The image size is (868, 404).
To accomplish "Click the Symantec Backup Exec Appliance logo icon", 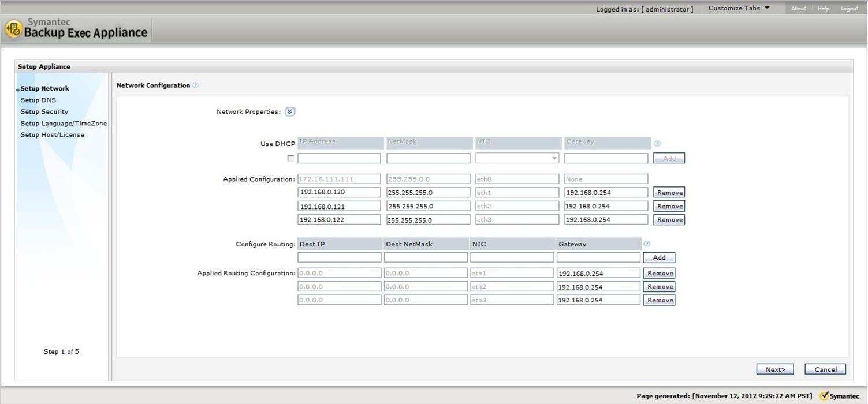I will point(13,29).
